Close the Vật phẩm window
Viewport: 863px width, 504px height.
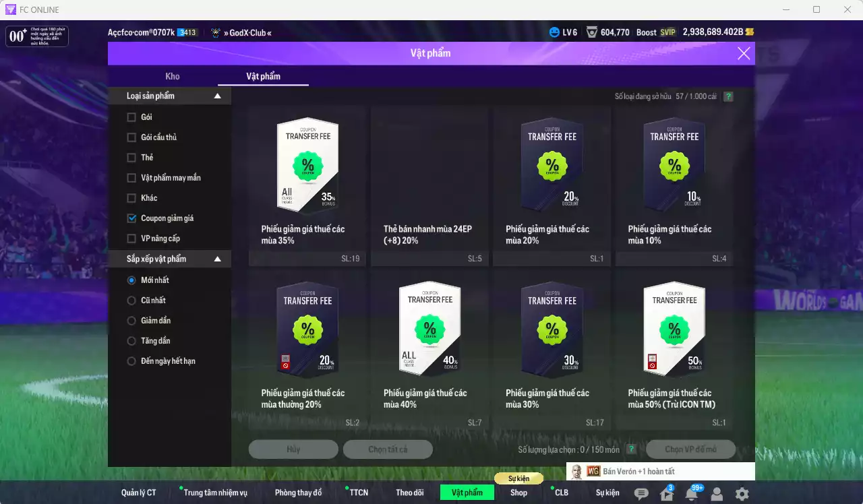[744, 53]
